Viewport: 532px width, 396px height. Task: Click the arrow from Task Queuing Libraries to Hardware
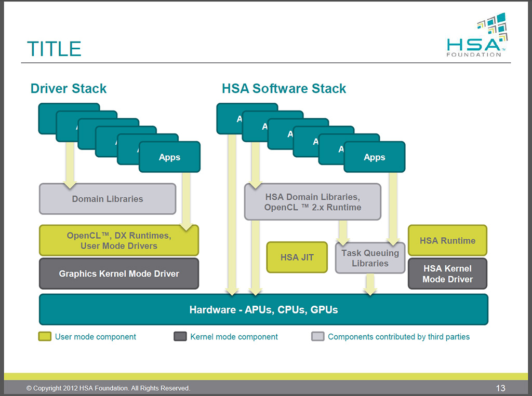tap(370, 284)
